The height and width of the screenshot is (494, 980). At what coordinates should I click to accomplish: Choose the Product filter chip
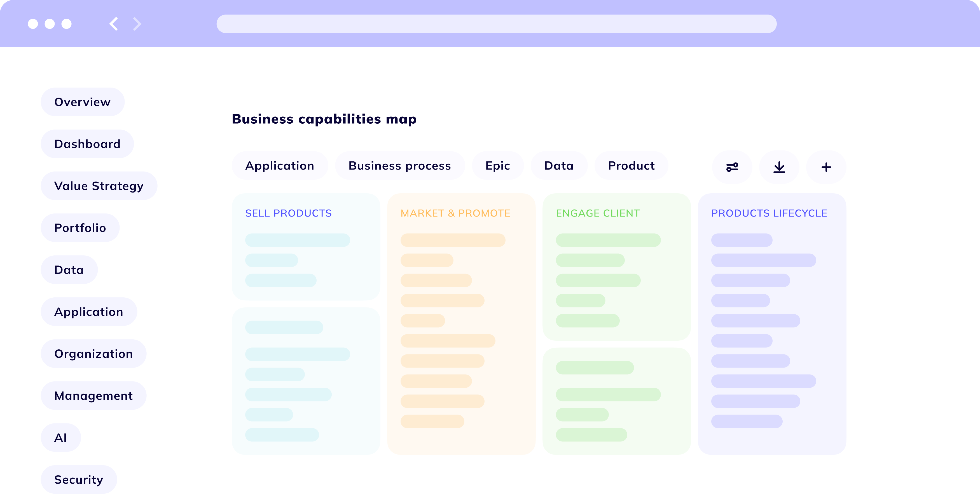click(631, 165)
